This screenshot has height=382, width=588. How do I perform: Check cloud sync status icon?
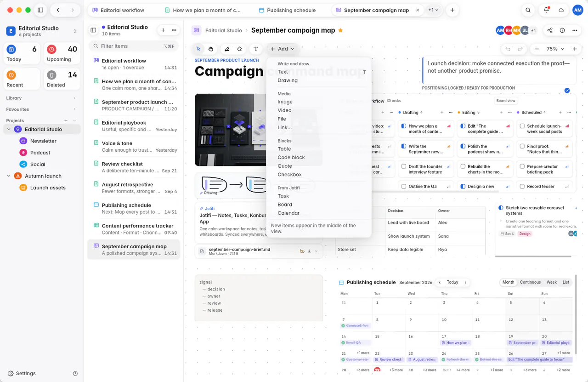pyautogui.click(x=561, y=10)
